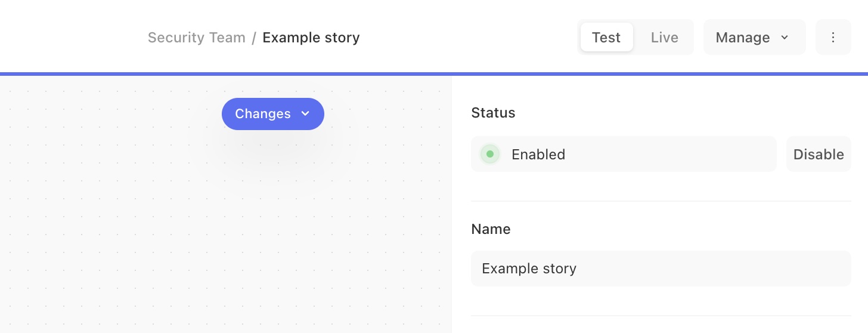Open the three-dot more options menu
Viewport: 868px width, 333px height.
(x=833, y=37)
